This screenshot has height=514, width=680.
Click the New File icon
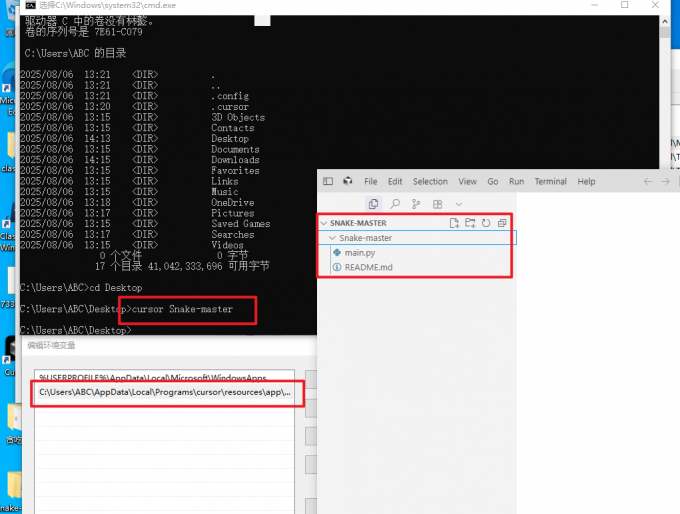click(x=454, y=223)
